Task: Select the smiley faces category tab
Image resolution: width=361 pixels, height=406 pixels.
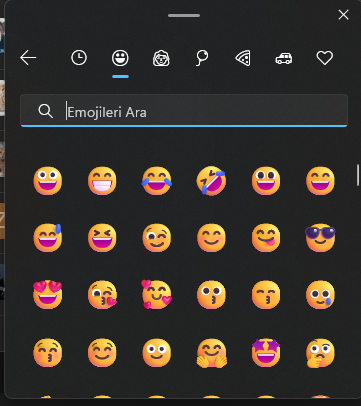Action: (x=120, y=58)
